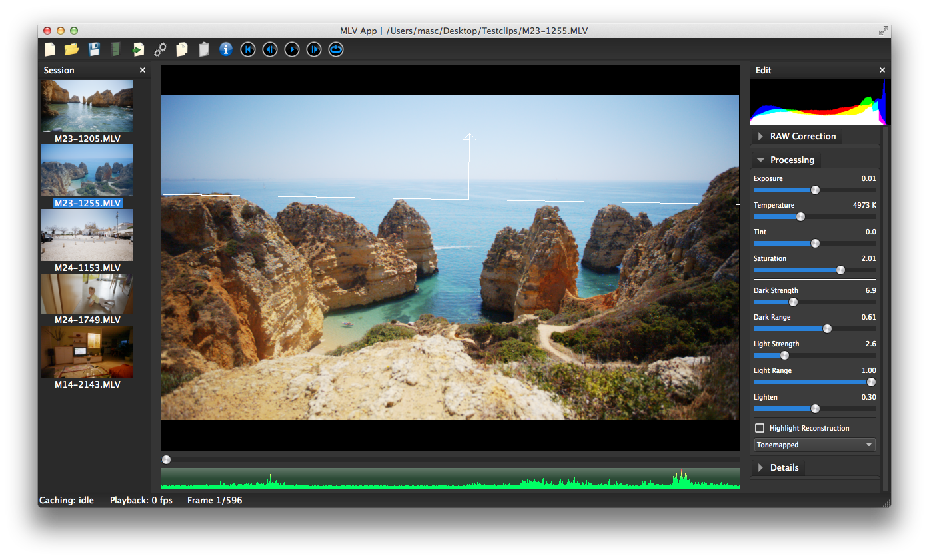Expand the RAW Correction section

pos(797,136)
